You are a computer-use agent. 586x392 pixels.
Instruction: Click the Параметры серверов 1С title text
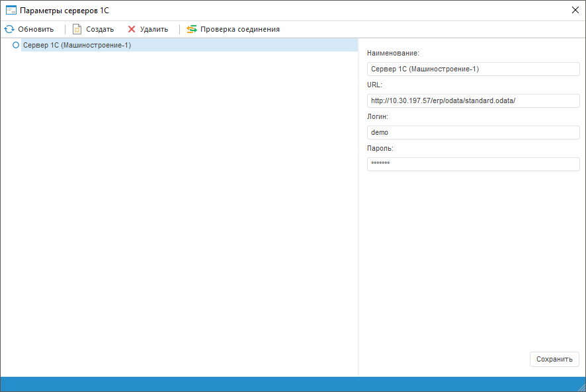click(x=64, y=11)
